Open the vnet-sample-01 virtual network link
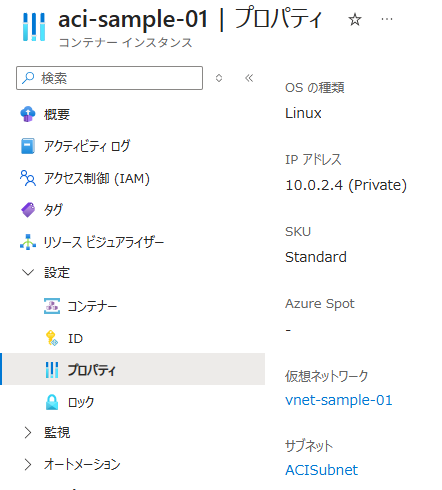The image size is (442, 490). 339,400
